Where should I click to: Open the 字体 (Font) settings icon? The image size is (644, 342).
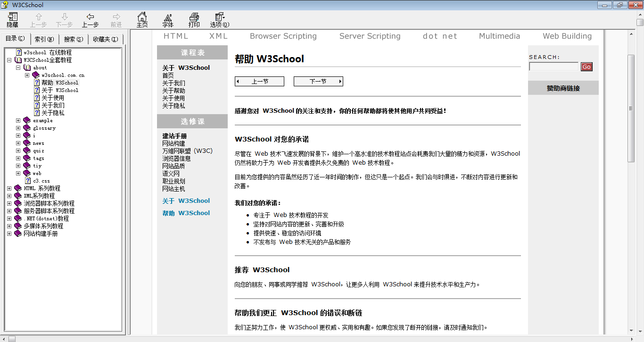tap(167, 19)
